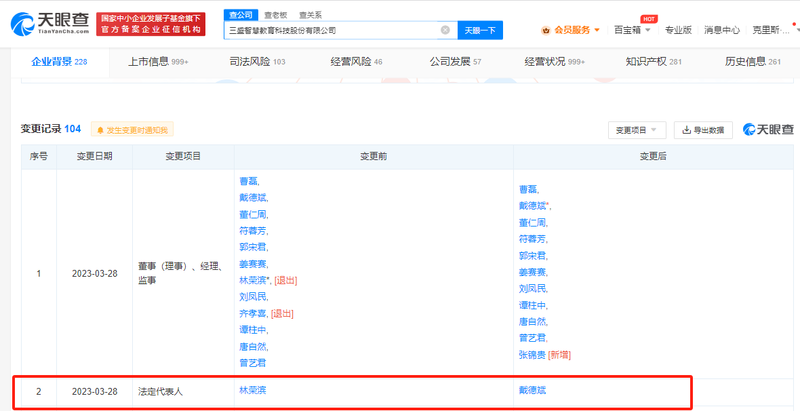800x411 pixels.
Task: Click the 天眼一下 search button
Action: tap(480, 31)
